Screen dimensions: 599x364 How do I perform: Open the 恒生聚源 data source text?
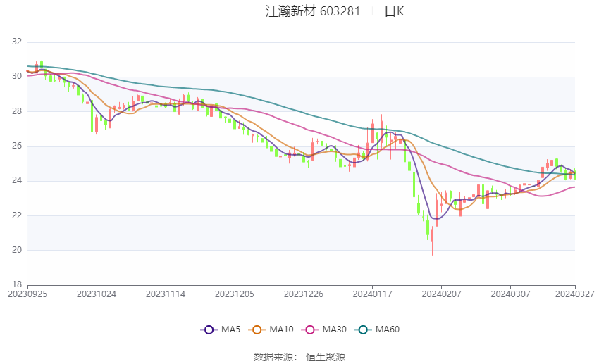[x=326, y=357]
